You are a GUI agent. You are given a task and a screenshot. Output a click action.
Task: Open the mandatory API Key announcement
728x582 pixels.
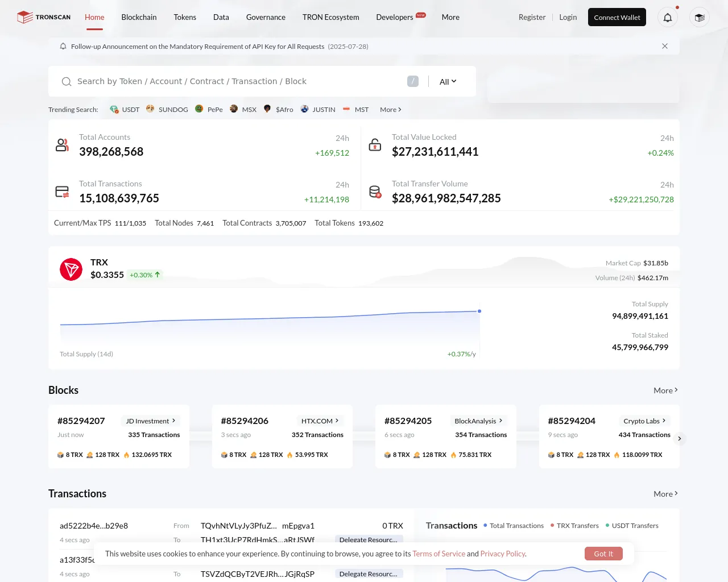point(220,47)
